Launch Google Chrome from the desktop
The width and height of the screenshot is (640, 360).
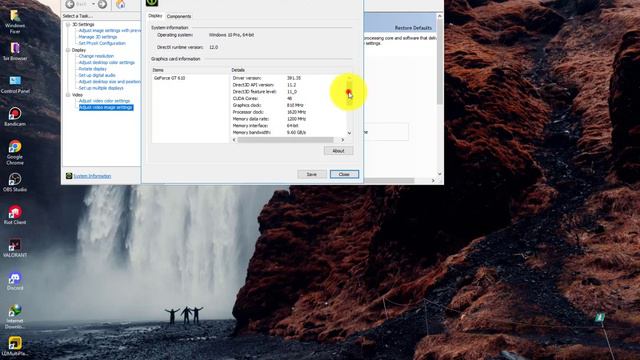tap(15, 153)
